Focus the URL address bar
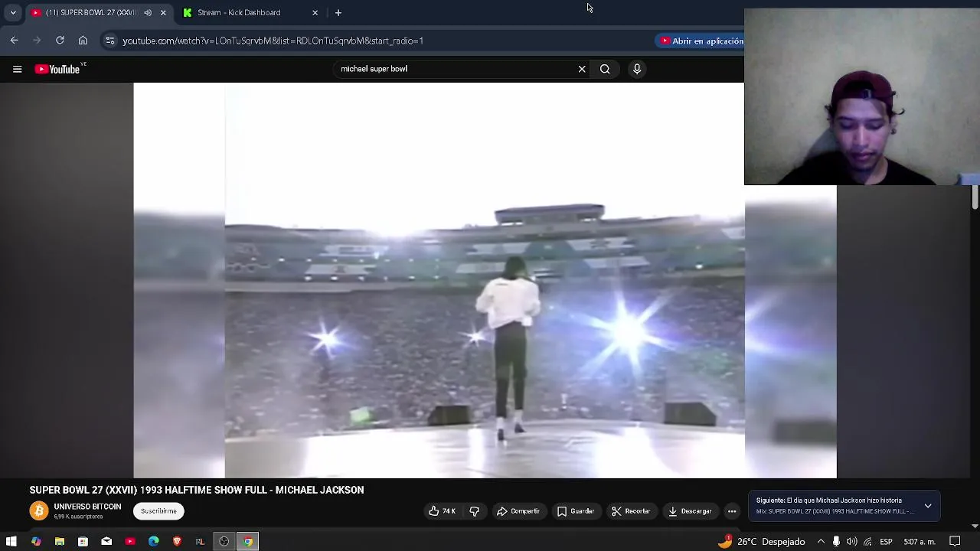The image size is (980, 551). click(383, 41)
